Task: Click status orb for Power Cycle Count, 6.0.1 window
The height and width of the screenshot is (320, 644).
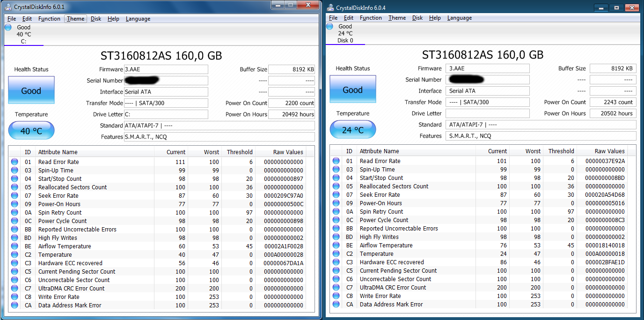Action: click(15, 221)
